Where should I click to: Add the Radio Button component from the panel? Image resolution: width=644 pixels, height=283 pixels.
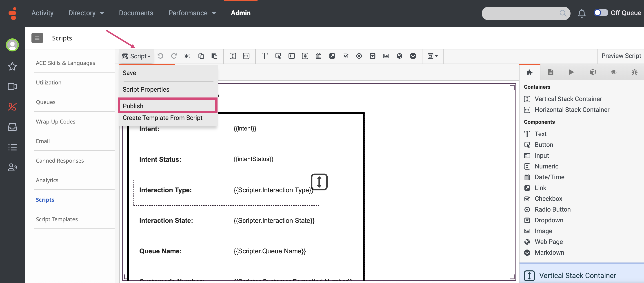(552, 209)
